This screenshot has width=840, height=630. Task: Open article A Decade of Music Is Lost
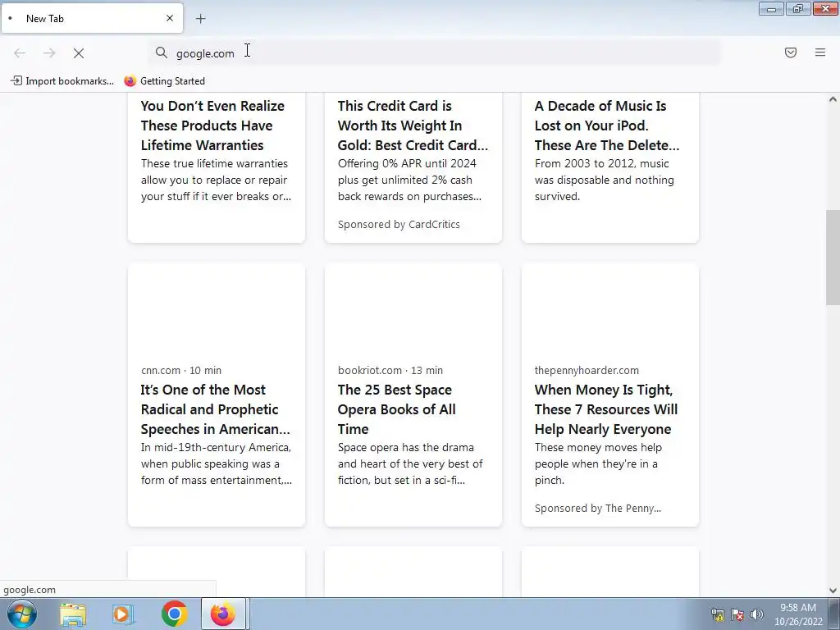[x=607, y=126]
